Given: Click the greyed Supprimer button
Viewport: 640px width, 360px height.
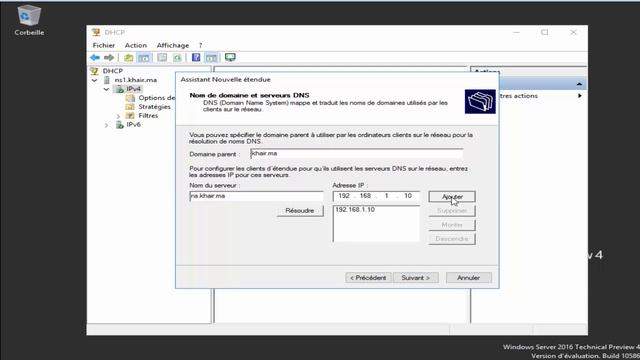Looking at the screenshot, I should [452, 211].
